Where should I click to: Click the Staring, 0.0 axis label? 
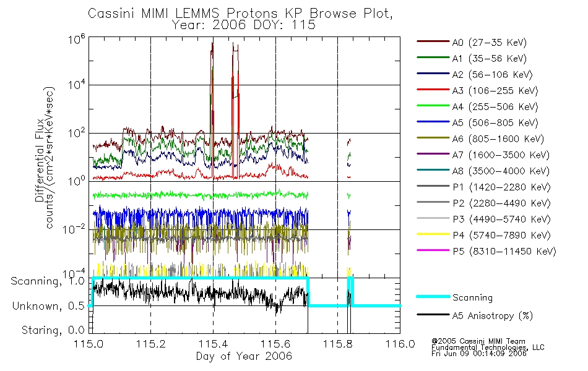(53, 331)
